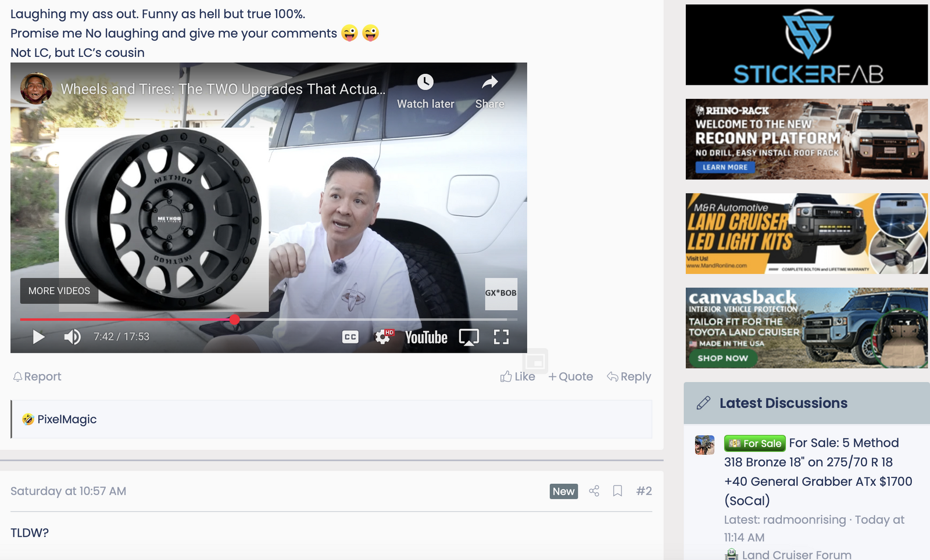Click SHOP NOW in canvasback ad

click(x=722, y=358)
